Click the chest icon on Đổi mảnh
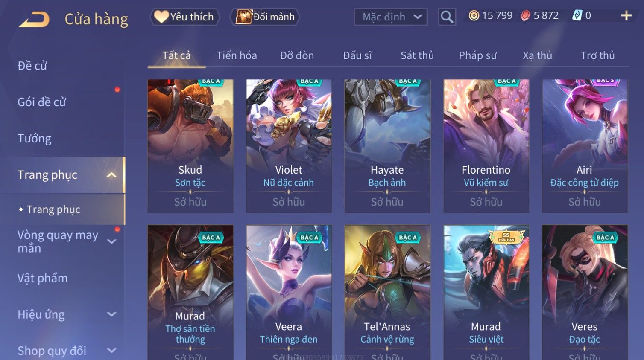The image size is (644, 360). 244,17
